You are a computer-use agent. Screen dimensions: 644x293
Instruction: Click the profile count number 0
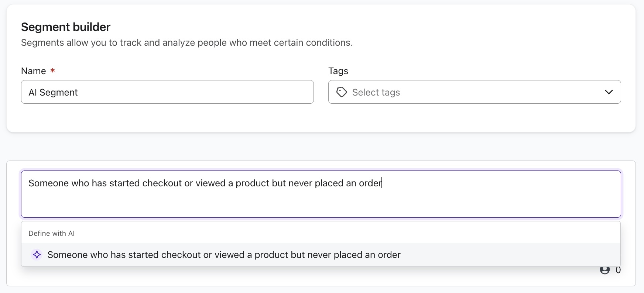point(618,270)
